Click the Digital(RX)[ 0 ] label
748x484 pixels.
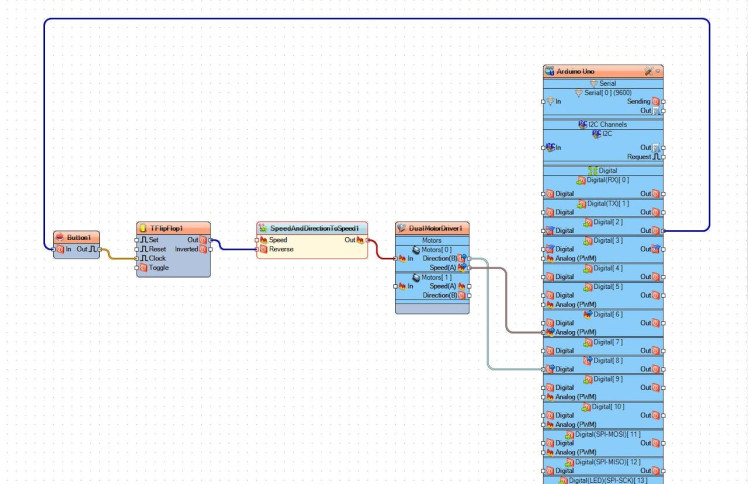coord(608,180)
